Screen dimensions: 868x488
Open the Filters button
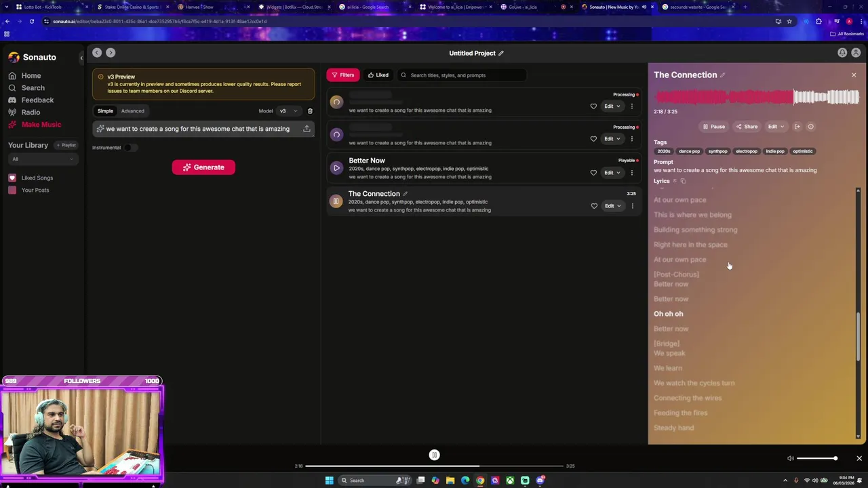click(343, 75)
